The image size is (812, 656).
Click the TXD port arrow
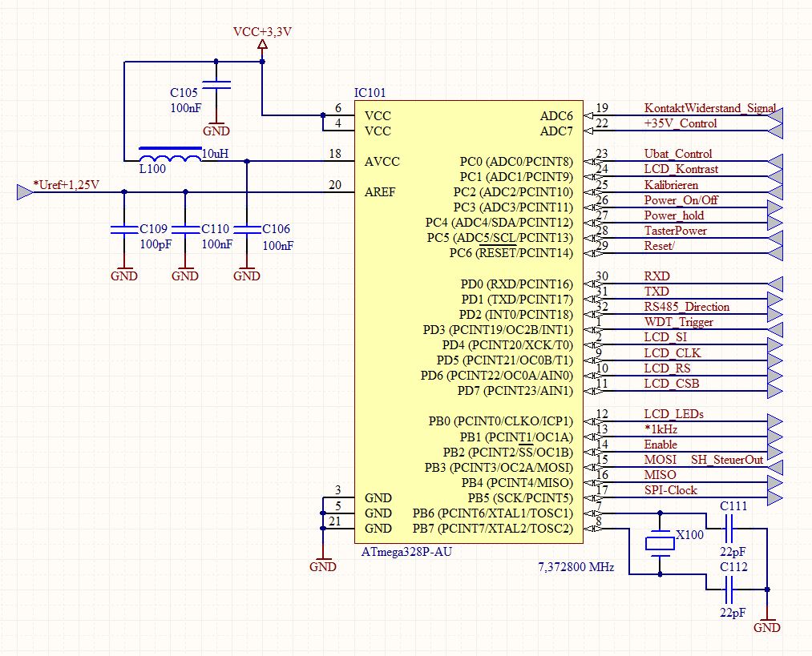[775, 299]
